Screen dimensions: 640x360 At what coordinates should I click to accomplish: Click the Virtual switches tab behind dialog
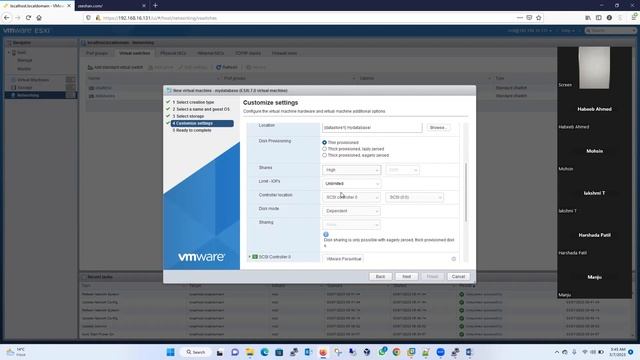135,53
